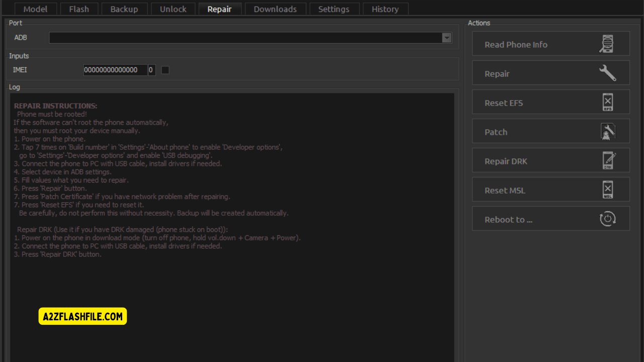This screenshot has width=644, height=362.
Task: Select the Repair wrench icon
Action: pyautogui.click(x=607, y=72)
